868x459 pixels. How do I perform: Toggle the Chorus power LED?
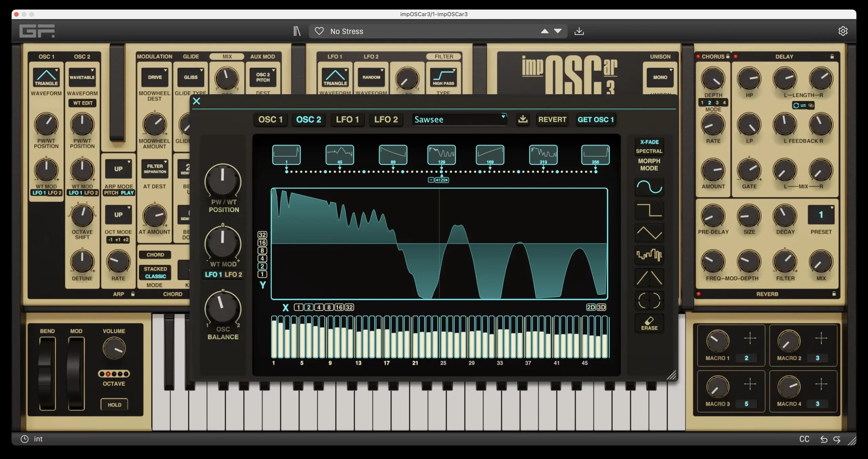point(698,57)
